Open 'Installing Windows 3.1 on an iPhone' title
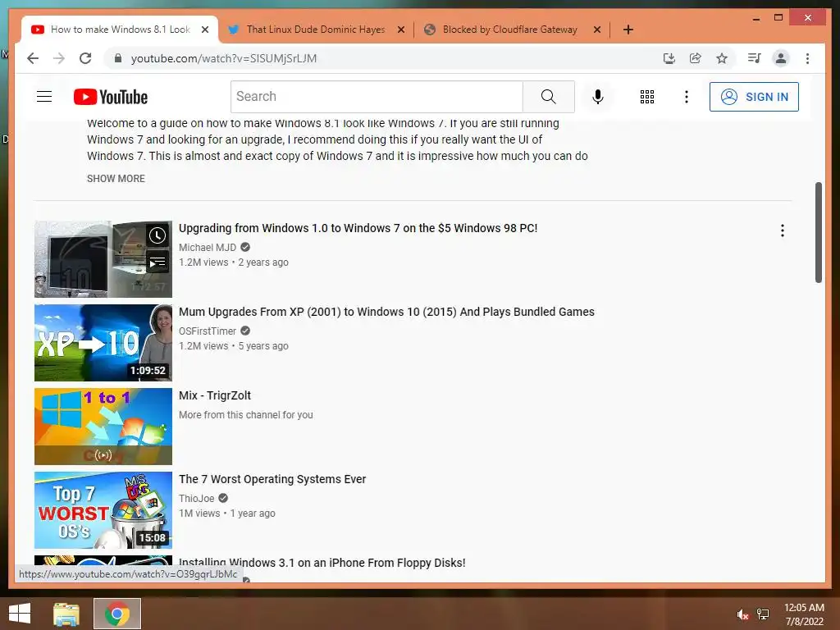This screenshot has height=630, width=840. (x=322, y=563)
